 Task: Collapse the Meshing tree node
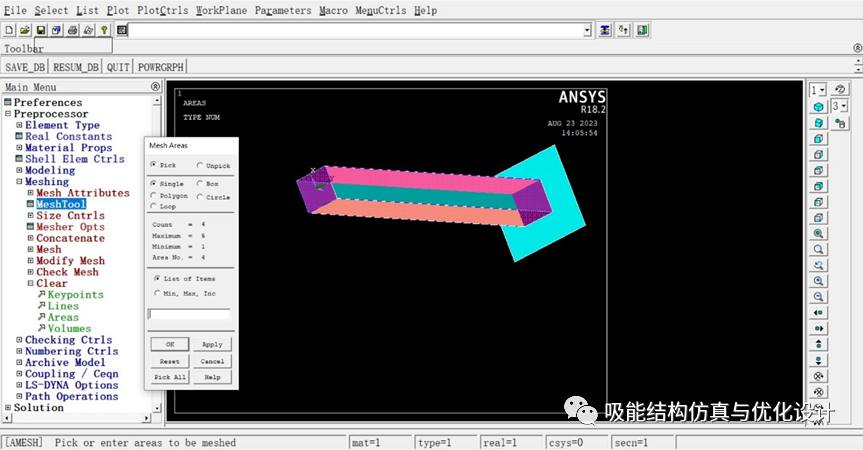coord(19,182)
